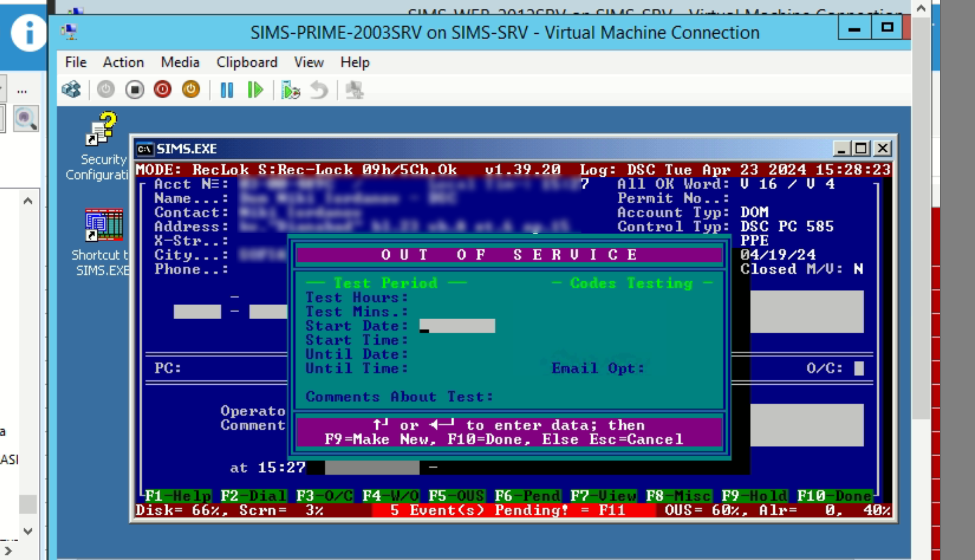
Task: Click the Start VM power icon
Action: (106, 89)
